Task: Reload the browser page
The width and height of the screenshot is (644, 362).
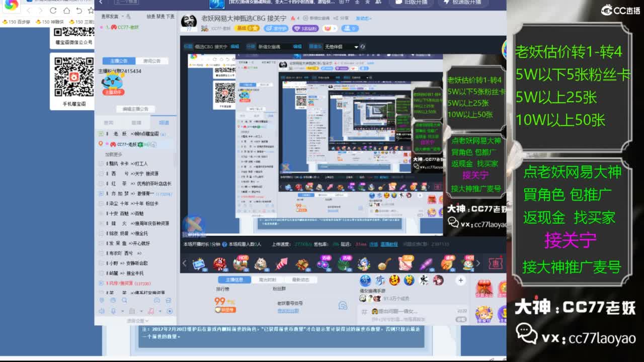Action: click(x=53, y=11)
